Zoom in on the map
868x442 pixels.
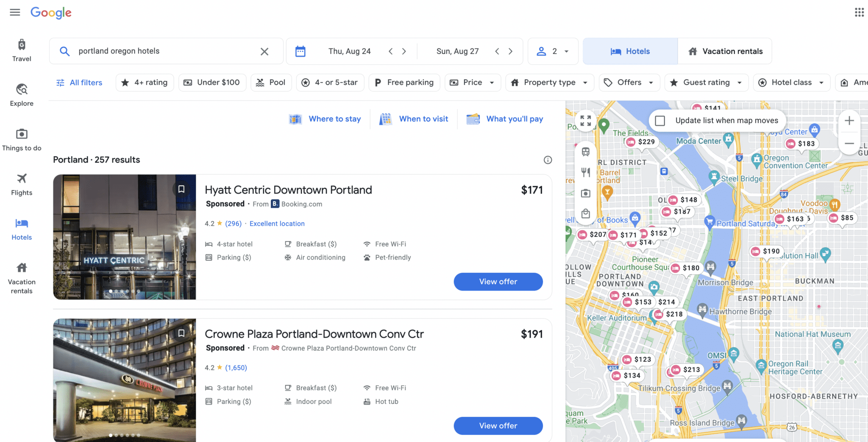pos(849,120)
